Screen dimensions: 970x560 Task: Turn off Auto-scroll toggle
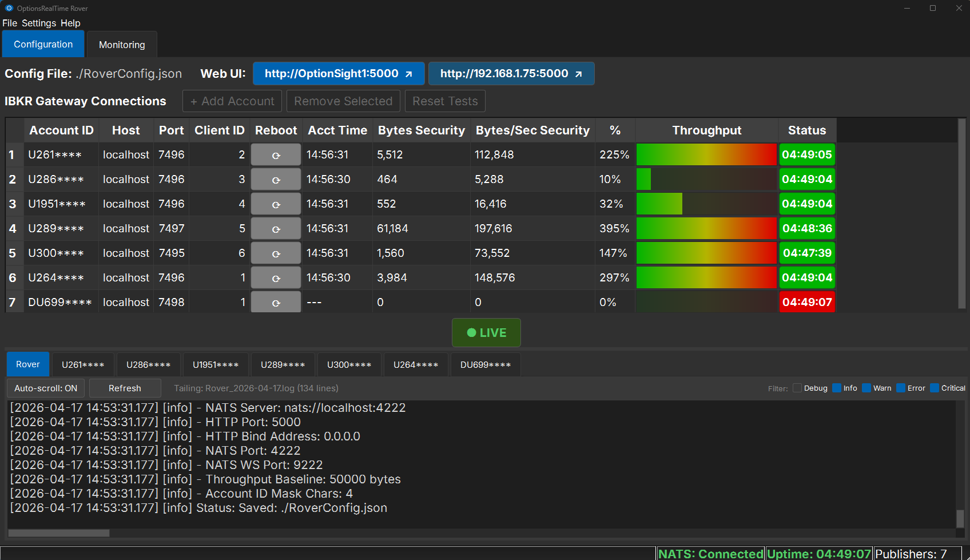pyautogui.click(x=46, y=388)
